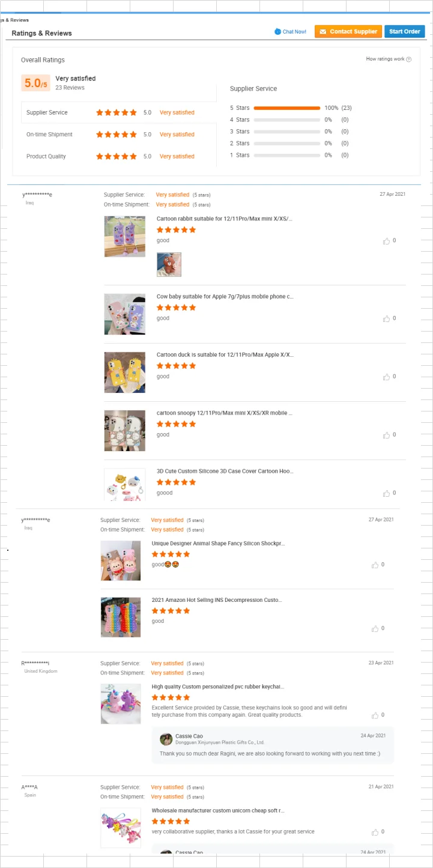
Task: Open the Cartoon rabbit case product thumbnail
Action: point(125,237)
